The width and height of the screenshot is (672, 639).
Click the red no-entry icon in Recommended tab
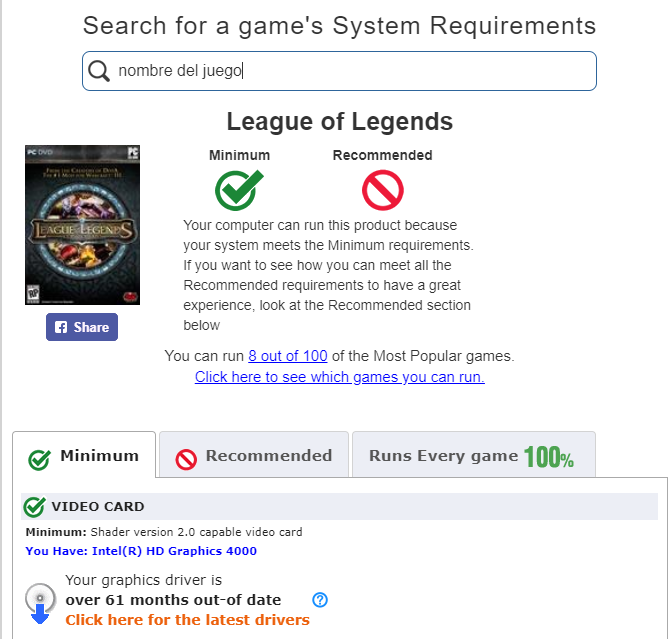(186, 459)
